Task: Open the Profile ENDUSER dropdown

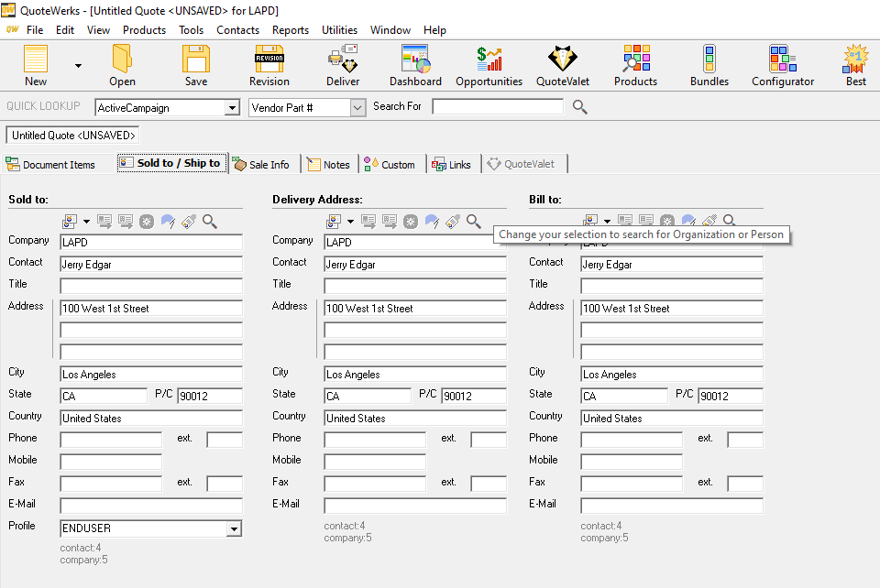Action: (234, 528)
